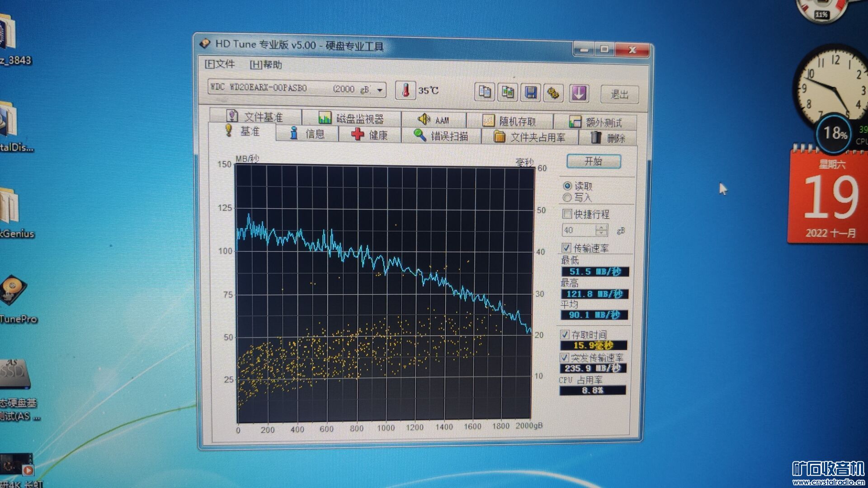Viewport: 868px width, 488px height.
Task: Click the 8.8% CPU usage value
Action: point(593,390)
